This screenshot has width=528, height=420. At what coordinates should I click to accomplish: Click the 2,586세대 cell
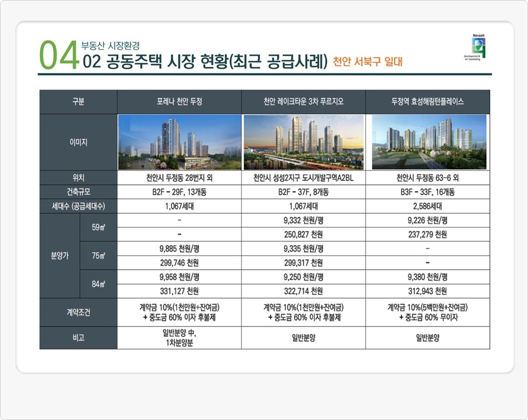point(428,206)
